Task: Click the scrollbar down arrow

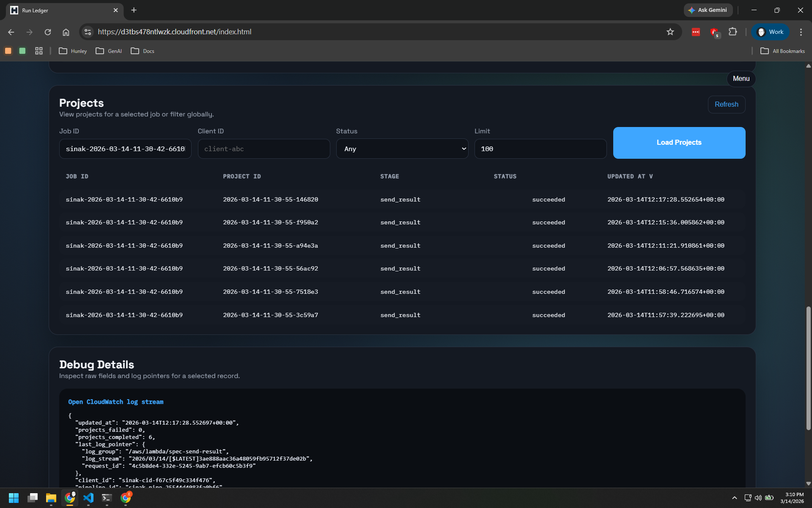Action: tap(808, 483)
